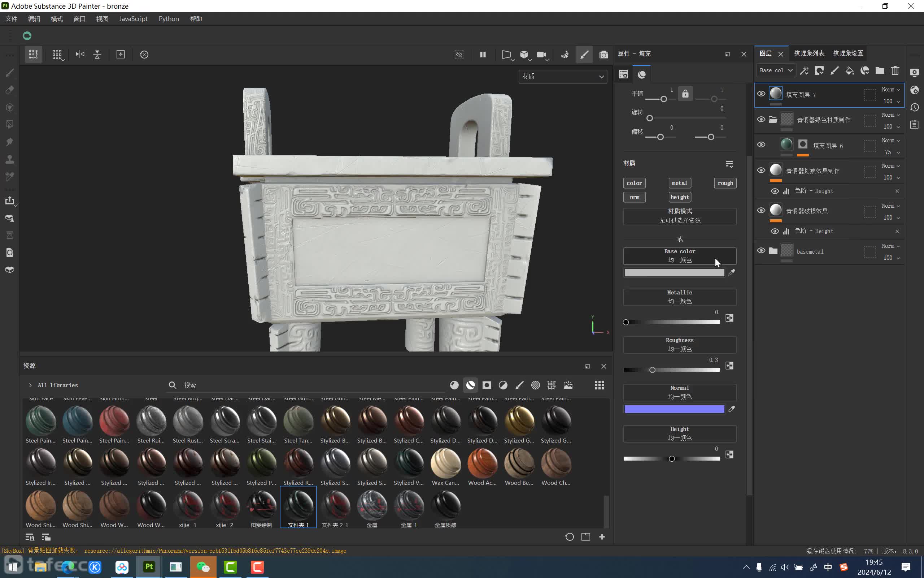Toggle visibility of 填充图层 6
Screen dimensions: 924x578
pyautogui.click(x=761, y=145)
